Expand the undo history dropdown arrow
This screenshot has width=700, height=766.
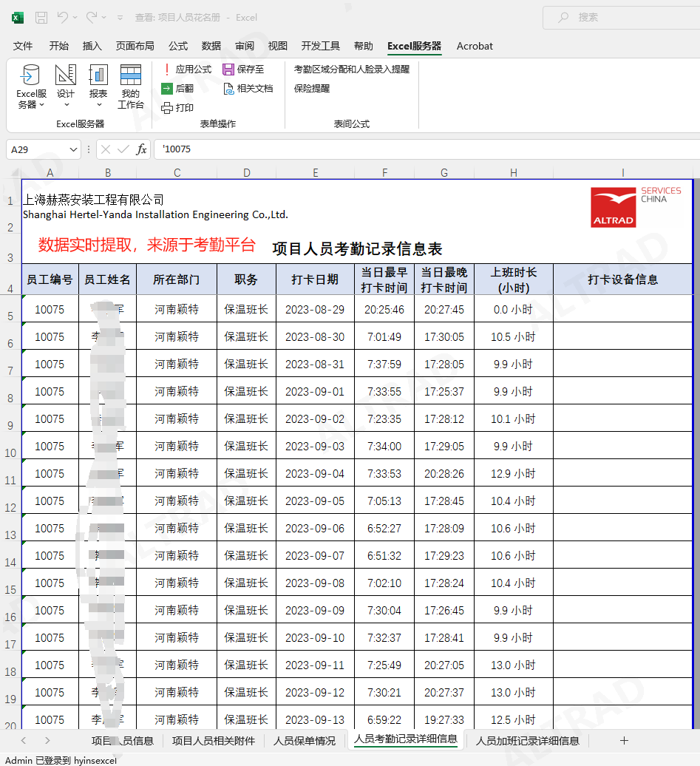point(76,17)
